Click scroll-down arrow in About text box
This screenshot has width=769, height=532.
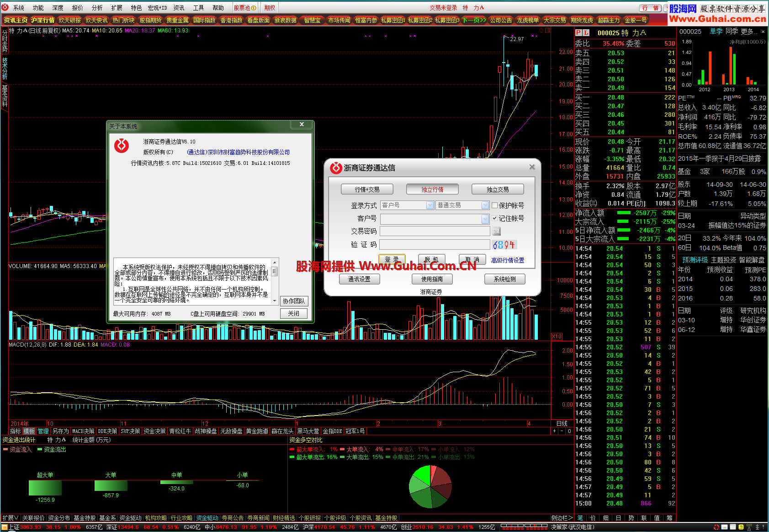[x=275, y=301]
